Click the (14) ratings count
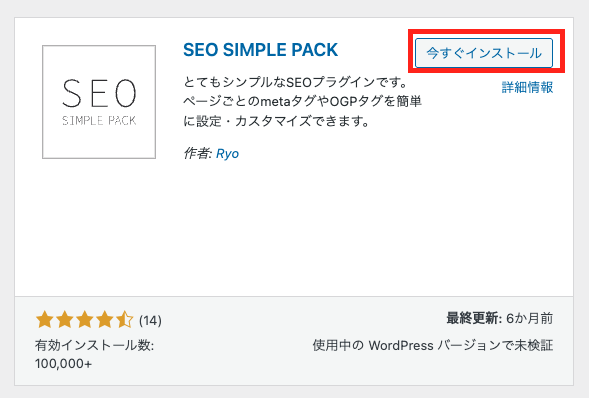Image resolution: width=589 pixels, height=398 pixels. [x=150, y=320]
